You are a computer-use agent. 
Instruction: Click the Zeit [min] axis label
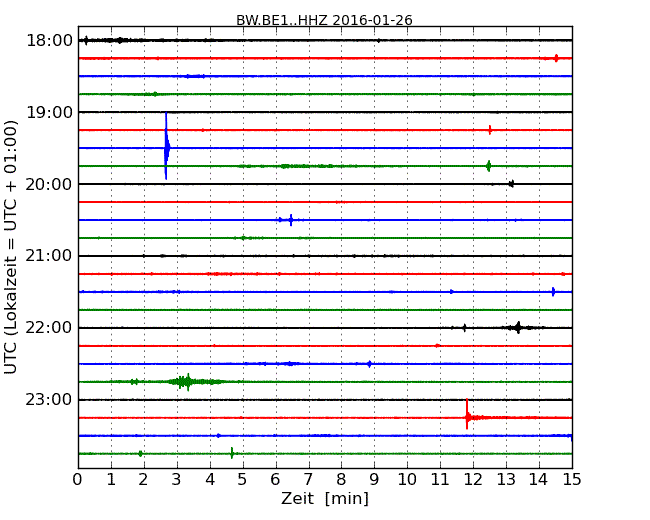[325, 498]
